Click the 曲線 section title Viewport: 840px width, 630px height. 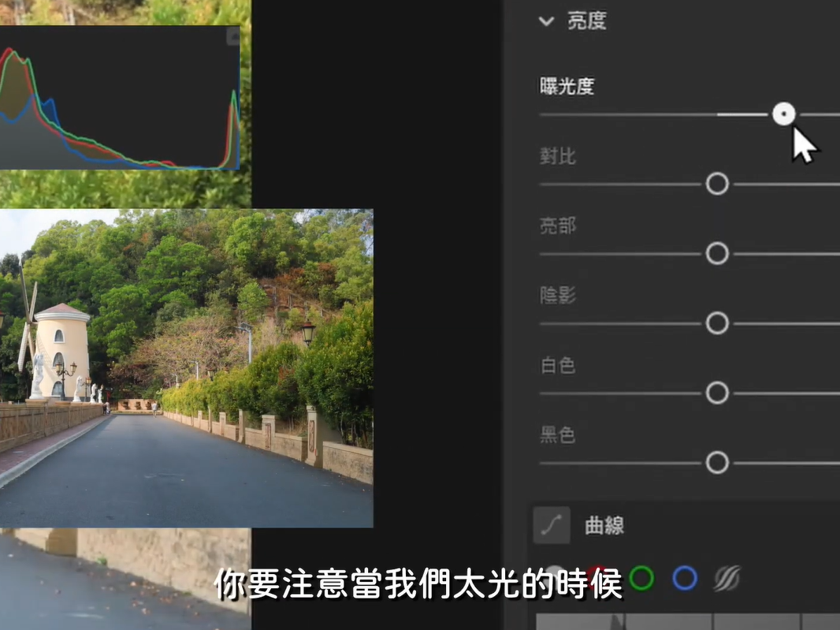coord(604,526)
